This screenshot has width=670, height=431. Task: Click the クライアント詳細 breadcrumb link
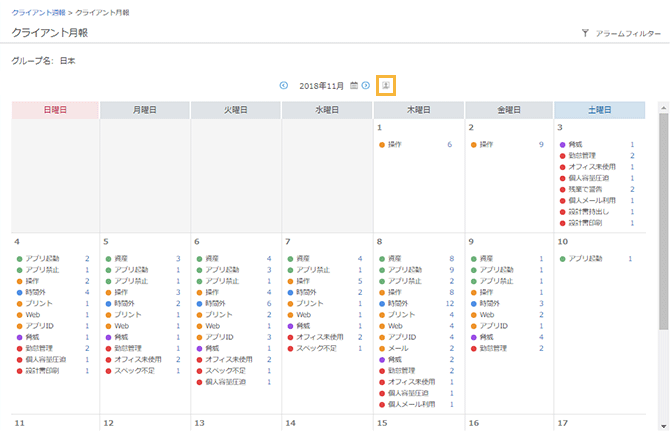40,12
